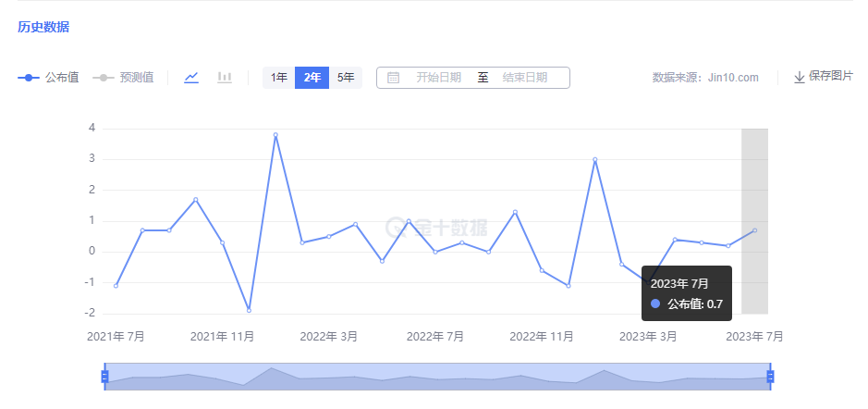868x409 pixels.
Task: Click the calendar icon in date range
Action: (x=393, y=78)
